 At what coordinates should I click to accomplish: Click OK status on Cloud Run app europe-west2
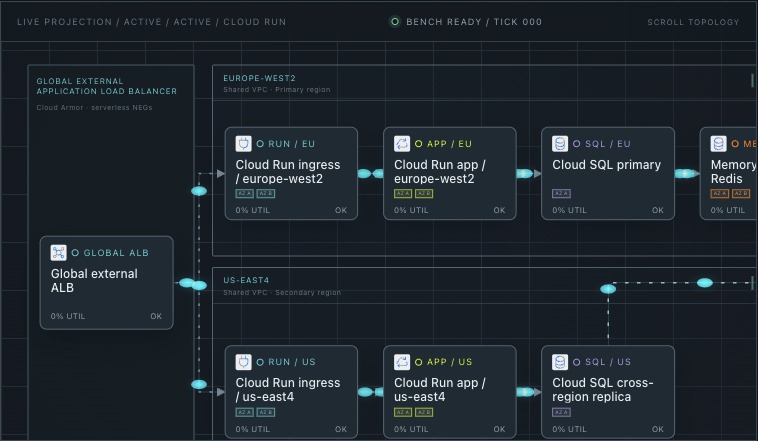(x=499, y=210)
